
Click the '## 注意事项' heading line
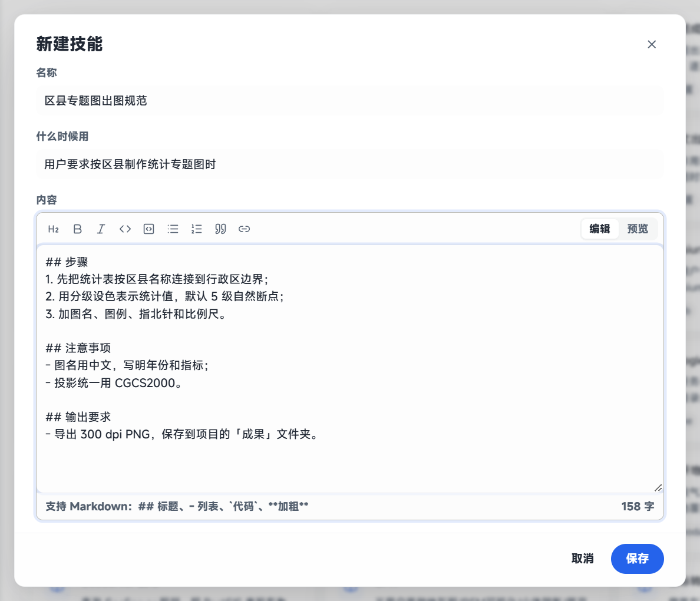point(78,348)
